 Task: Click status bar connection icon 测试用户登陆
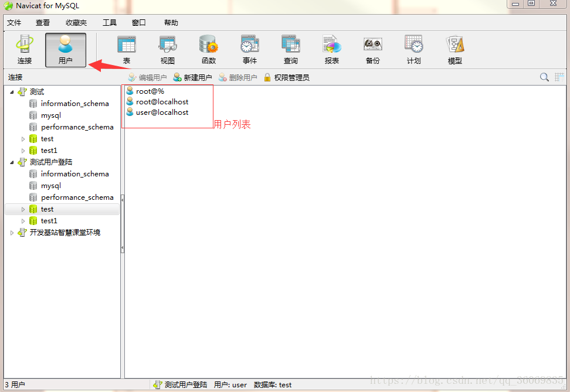(x=157, y=385)
